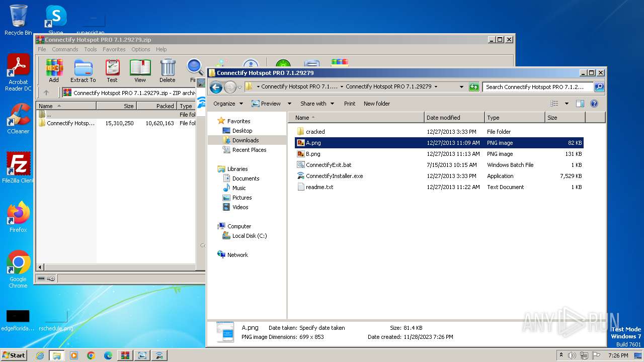Open CCleaner desktop icon
This screenshot has width=644, height=362.
point(18,119)
